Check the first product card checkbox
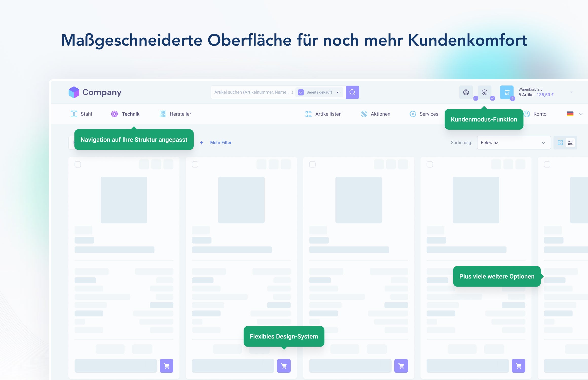The height and width of the screenshot is (380, 588). [78, 164]
